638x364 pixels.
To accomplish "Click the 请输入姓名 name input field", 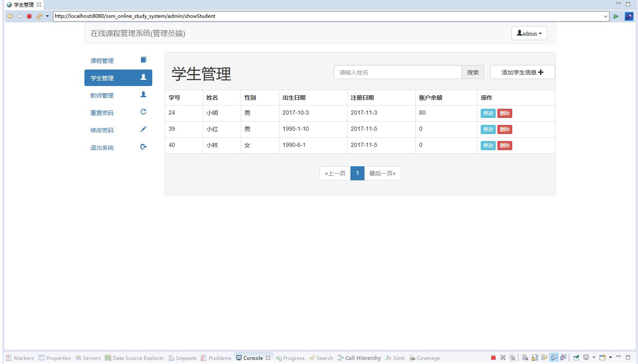I will (397, 72).
